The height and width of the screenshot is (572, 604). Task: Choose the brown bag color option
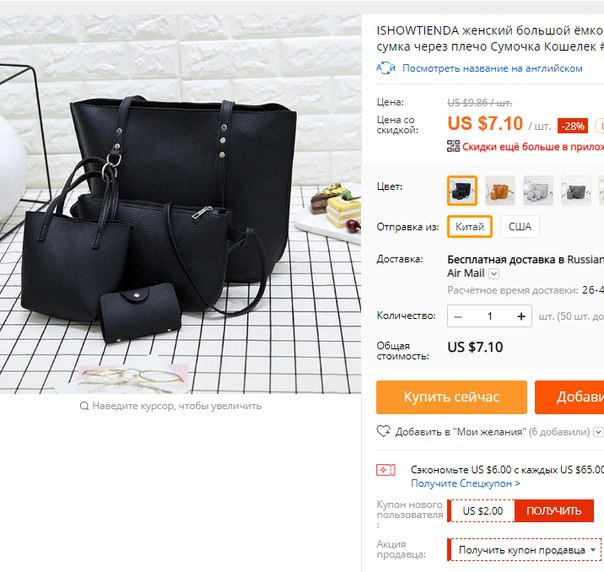[x=500, y=191]
